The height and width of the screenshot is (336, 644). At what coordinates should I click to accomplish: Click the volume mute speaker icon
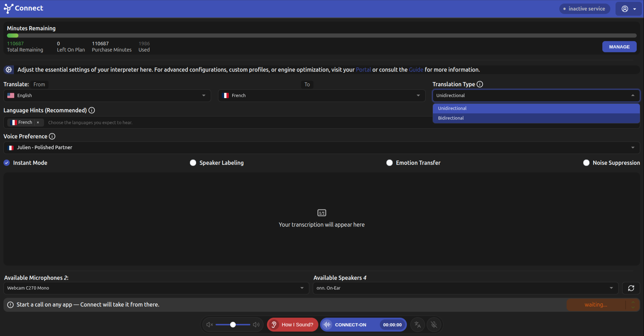point(209,325)
